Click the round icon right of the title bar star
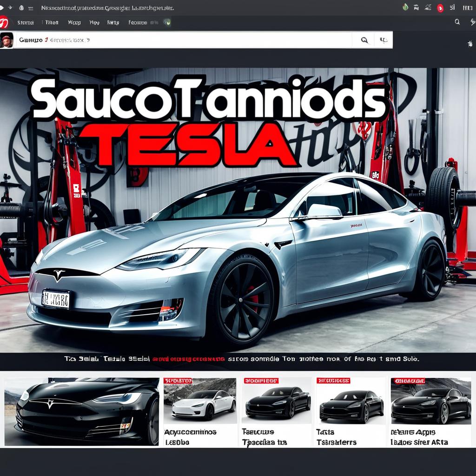 [x=21, y=7]
